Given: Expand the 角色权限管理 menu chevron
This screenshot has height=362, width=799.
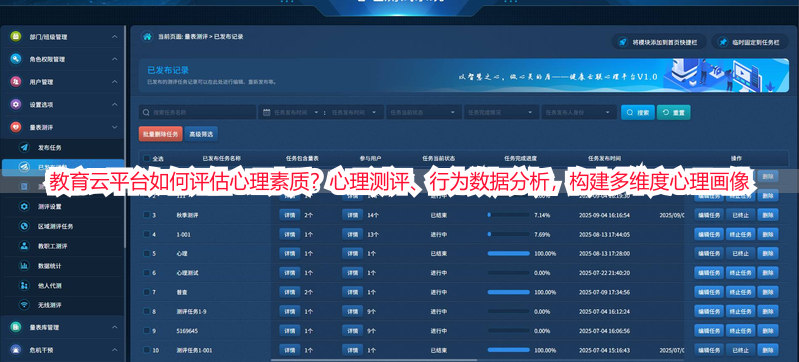Looking at the screenshot, I should pos(115,59).
